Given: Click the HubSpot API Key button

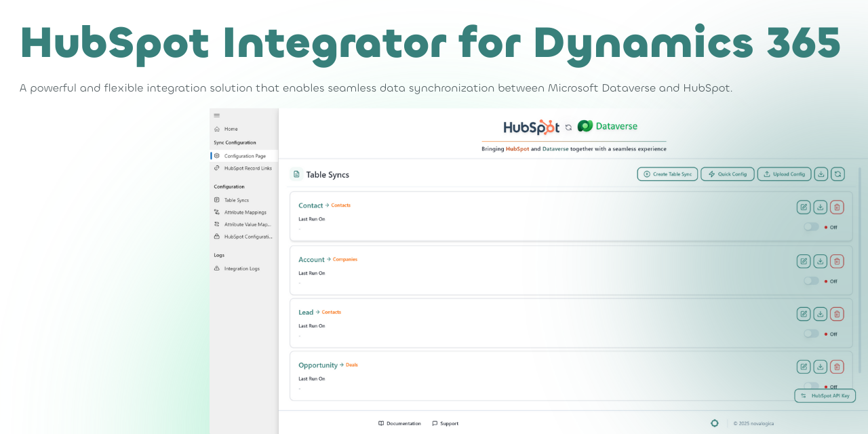Looking at the screenshot, I should click(x=825, y=395).
